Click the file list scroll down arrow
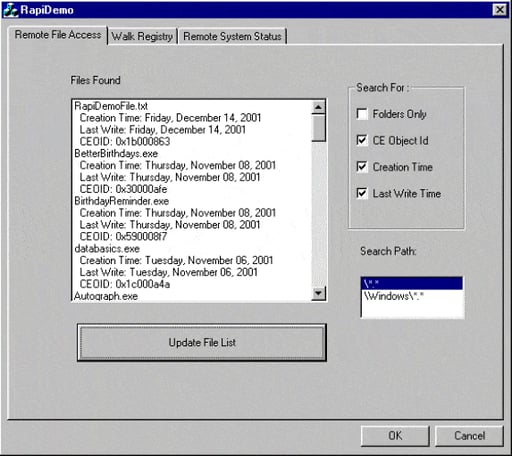 coord(318,293)
